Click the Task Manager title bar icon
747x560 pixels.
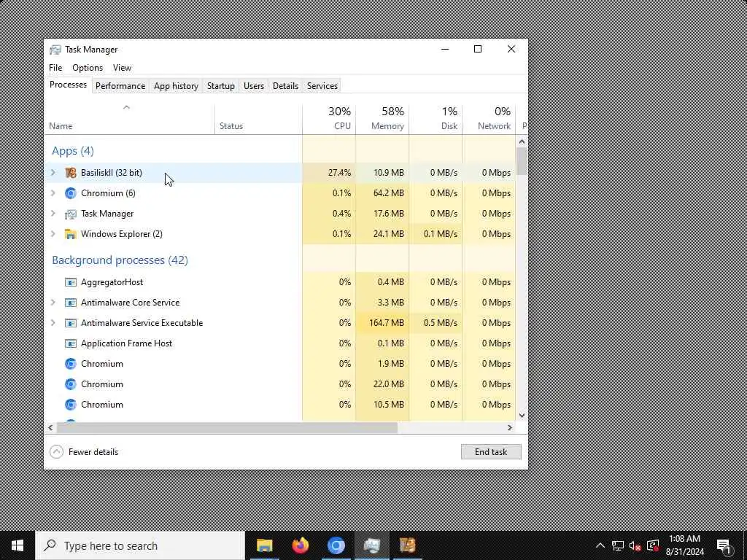click(x=55, y=50)
